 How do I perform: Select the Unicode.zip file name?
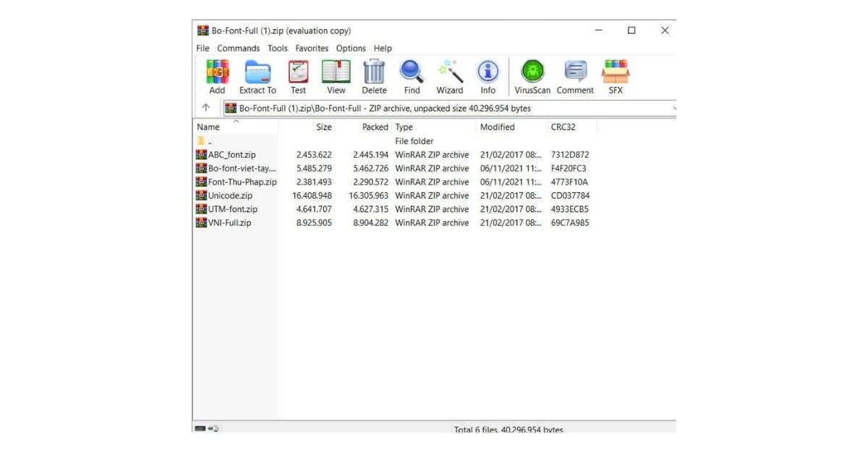(x=230, y=195)
